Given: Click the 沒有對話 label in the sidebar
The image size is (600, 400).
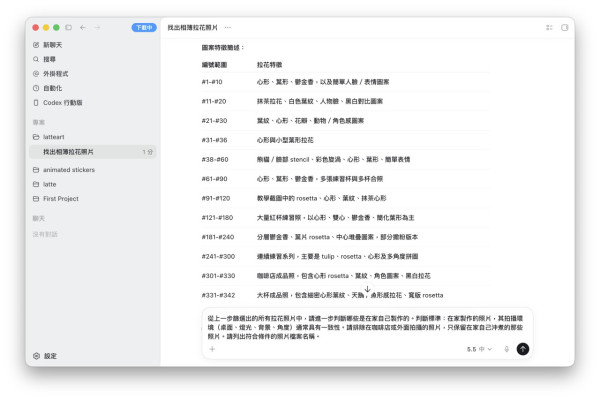Looking at the screenshot, I should (x=45, y=234).
